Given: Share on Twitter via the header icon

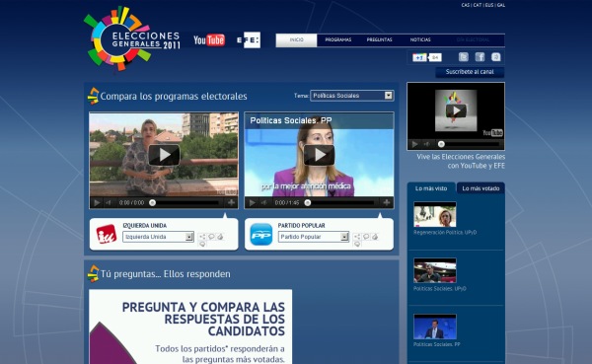Looking at the screenshot, I should 464,57.
